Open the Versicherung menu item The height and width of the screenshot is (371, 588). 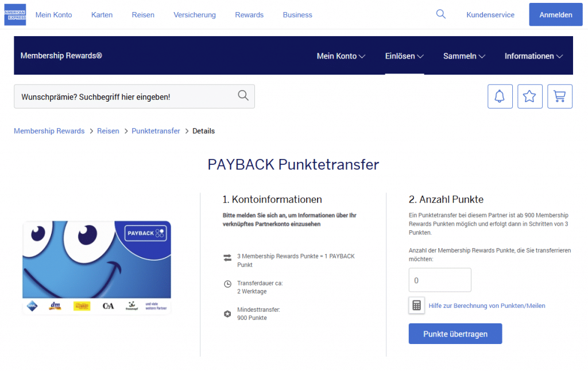(195, 15)
